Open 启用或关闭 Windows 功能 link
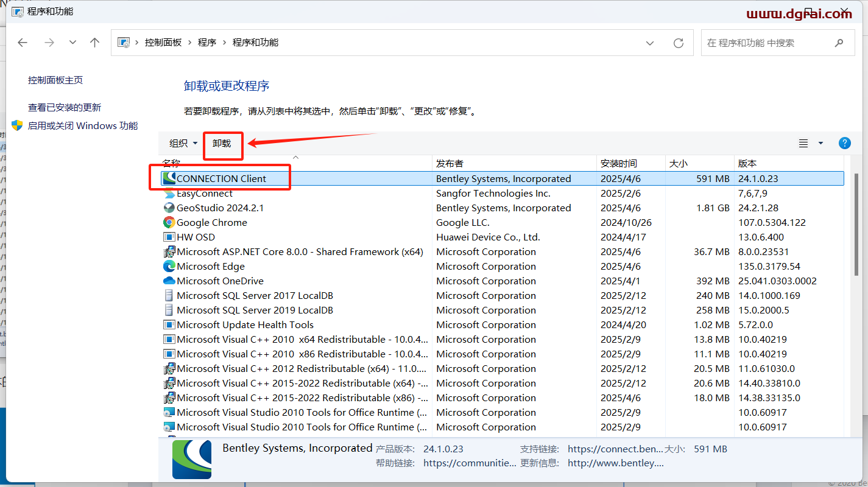This screenshot has height=487, width=868. coord(83,125)
